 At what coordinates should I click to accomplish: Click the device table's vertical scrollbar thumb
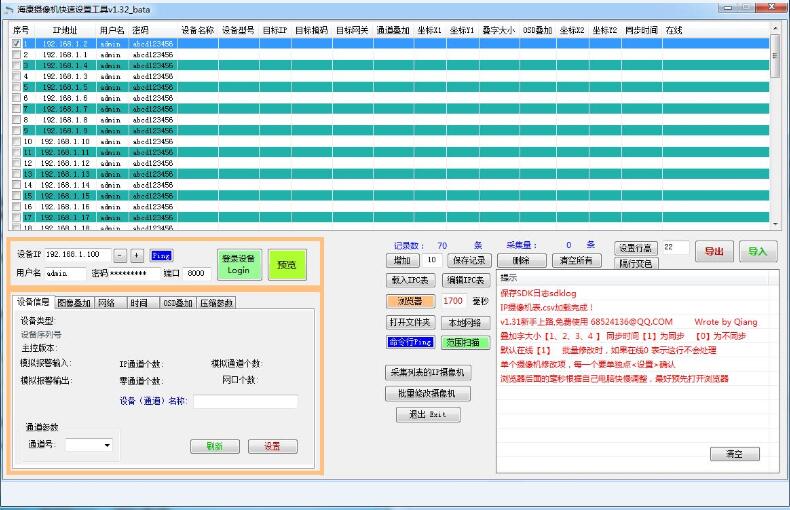(775, 56)
